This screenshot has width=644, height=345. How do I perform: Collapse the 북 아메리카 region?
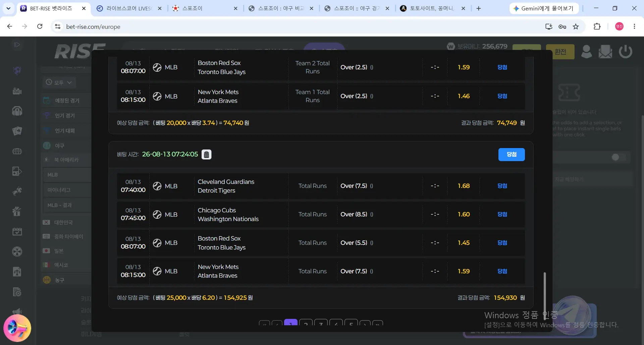pyautogui.click(x=66, y=160)
